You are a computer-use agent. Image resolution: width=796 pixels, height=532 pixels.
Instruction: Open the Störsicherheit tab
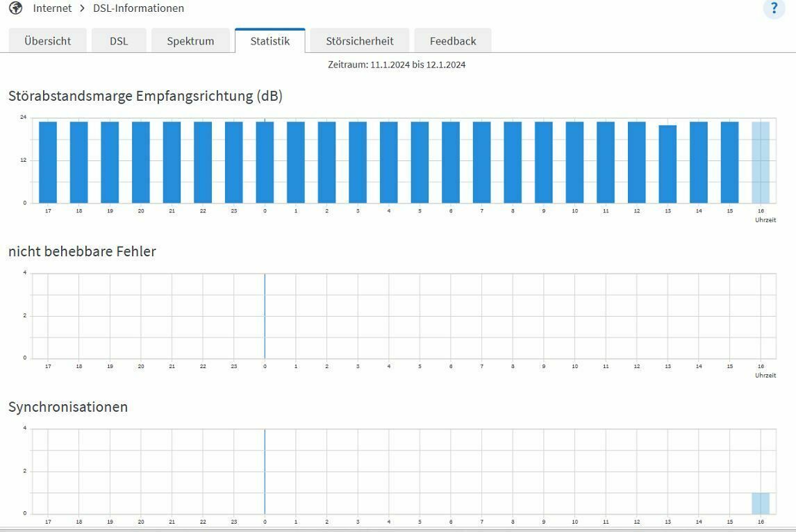[359, 40]
